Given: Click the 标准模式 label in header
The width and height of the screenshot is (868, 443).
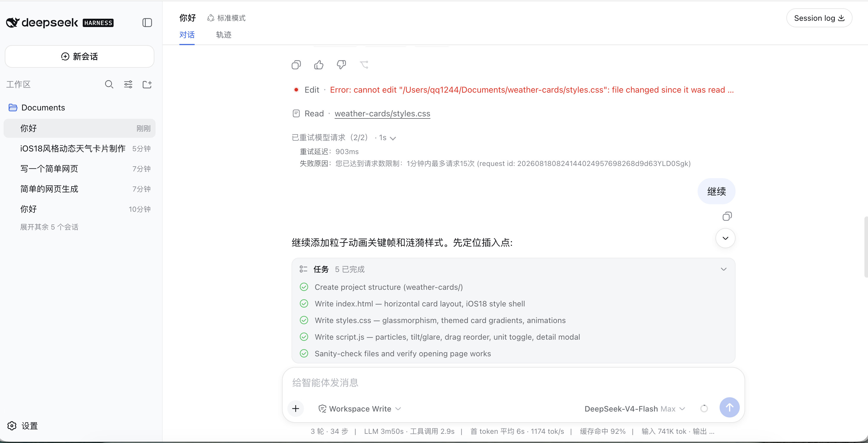Looking at the screenshot, I should pos(231,18).
